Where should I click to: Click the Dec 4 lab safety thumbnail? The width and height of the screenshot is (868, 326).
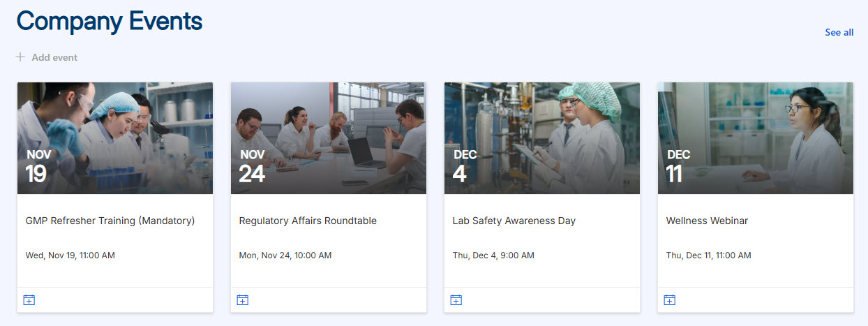[542, 138]
